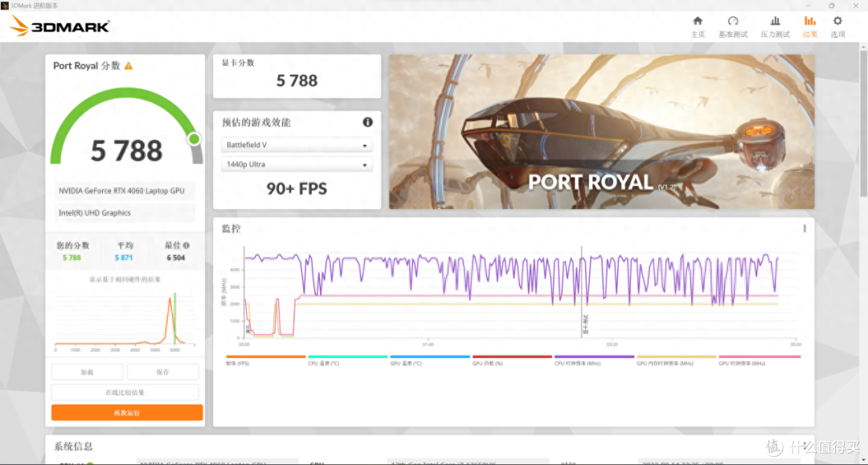The height and width of the screenshot is (465, 868).
Task: Click the 平均 score 5 871
Action: tap(124, 257)
